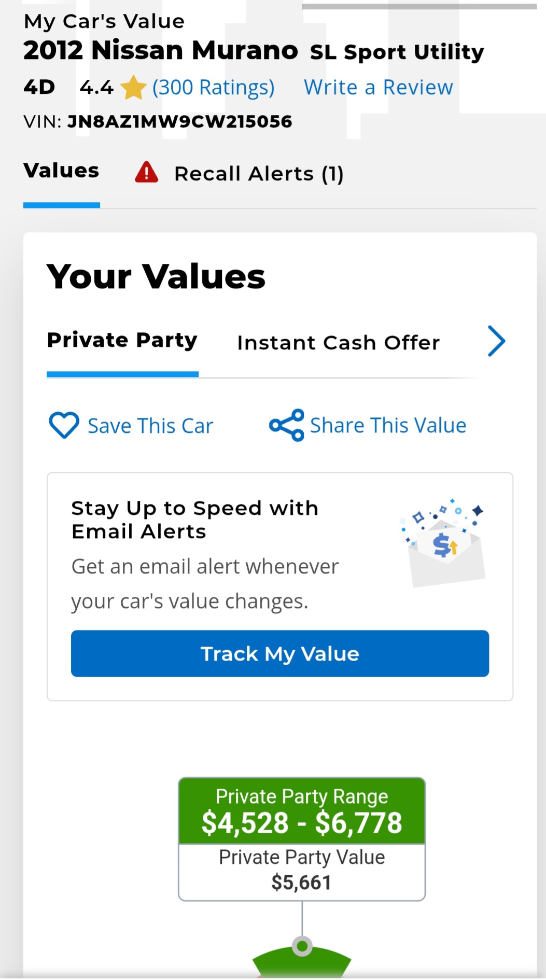The image size is (546, 980).
Task: Tap the red recall warning triangle
Action: [x=147, y=173]
